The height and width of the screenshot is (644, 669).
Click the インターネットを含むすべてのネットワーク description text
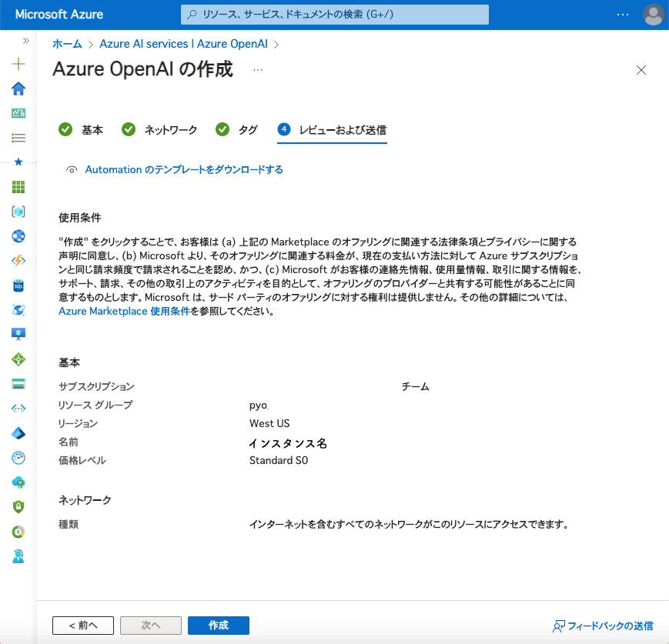pyautogui.click(x=410, y=524)
